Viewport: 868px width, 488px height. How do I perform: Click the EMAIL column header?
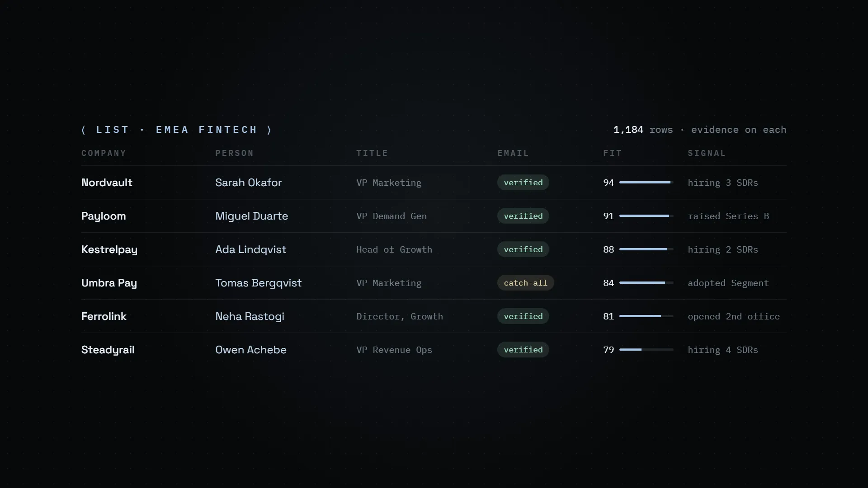[513, 153]
